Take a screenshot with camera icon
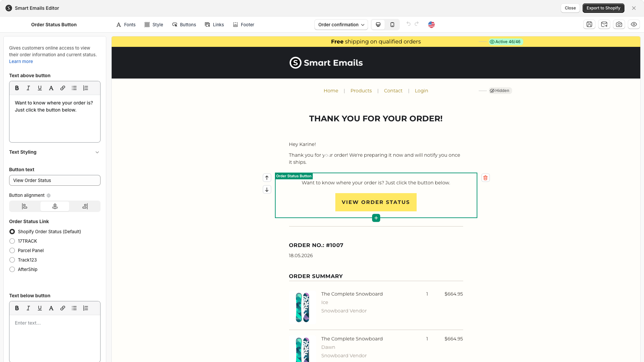644x362 pixels. coord(619,24)
